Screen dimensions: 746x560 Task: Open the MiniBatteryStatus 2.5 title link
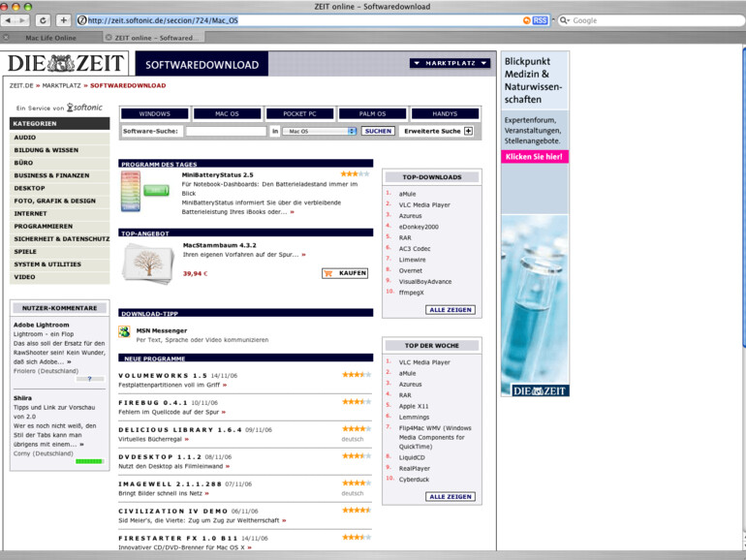point(217,174)
